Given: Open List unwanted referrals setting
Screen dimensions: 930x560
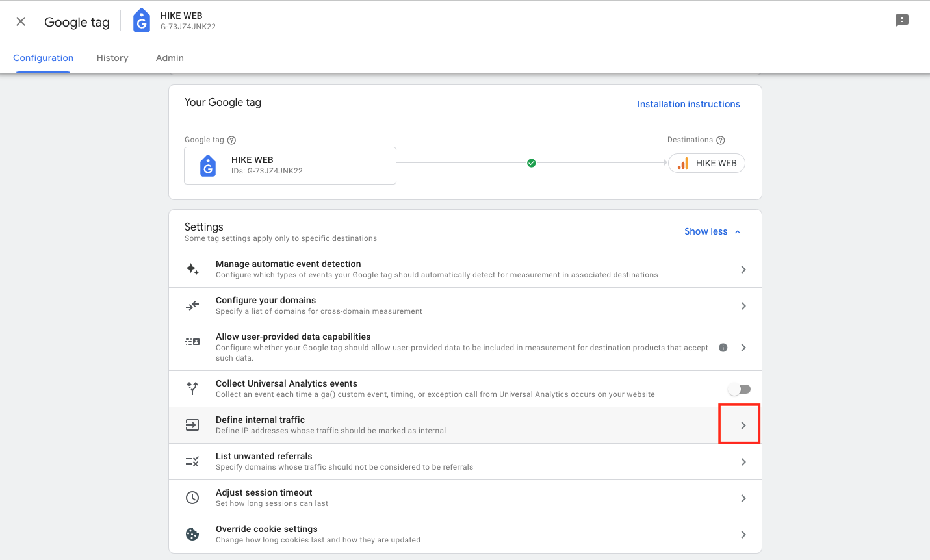Looking at the screenshot, I should pos(465,461).
